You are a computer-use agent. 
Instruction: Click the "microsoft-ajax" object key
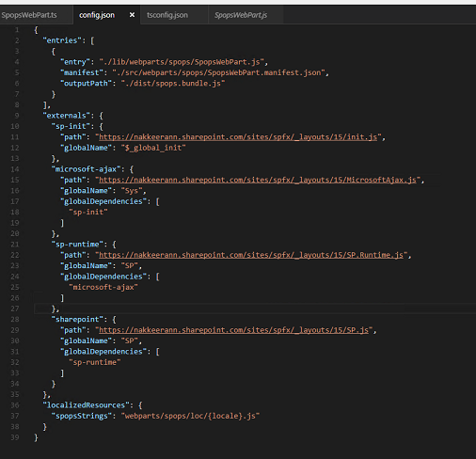tap(86, 169)
